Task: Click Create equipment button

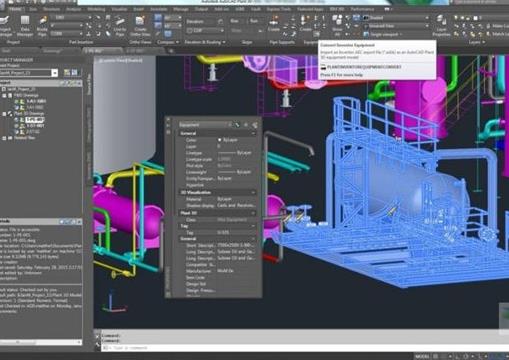Action: tap(305, 24)
